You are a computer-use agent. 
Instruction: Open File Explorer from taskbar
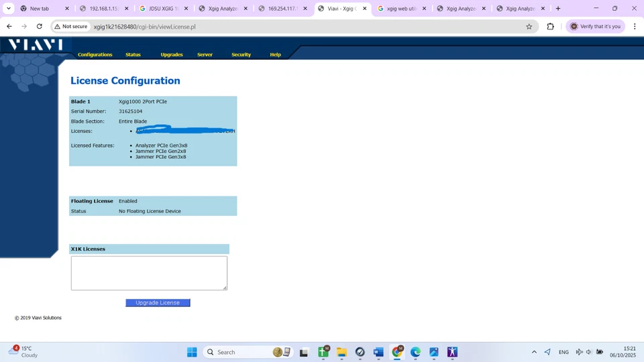click(341, 352)
